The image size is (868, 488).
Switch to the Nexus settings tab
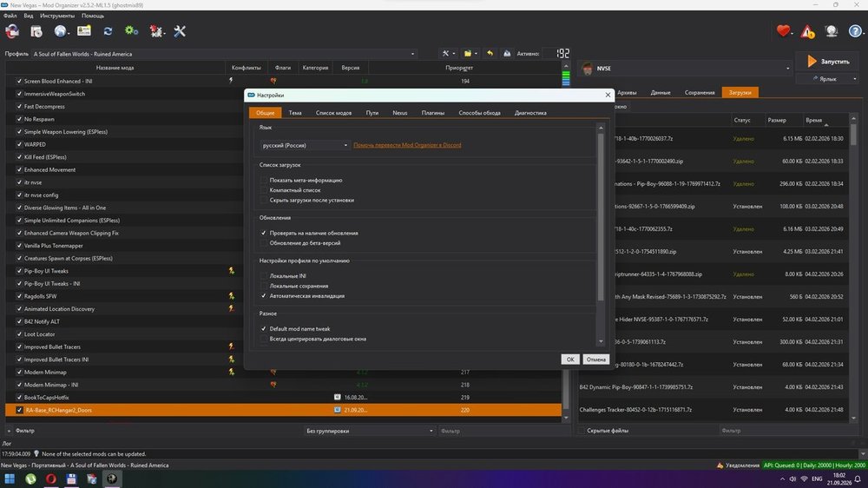(399, 112)
